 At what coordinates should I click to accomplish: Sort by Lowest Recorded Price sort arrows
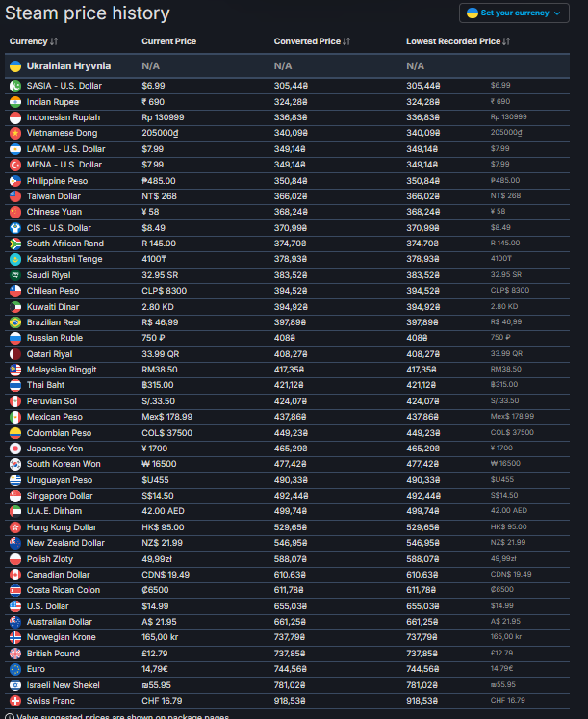(x=506, y=41)
